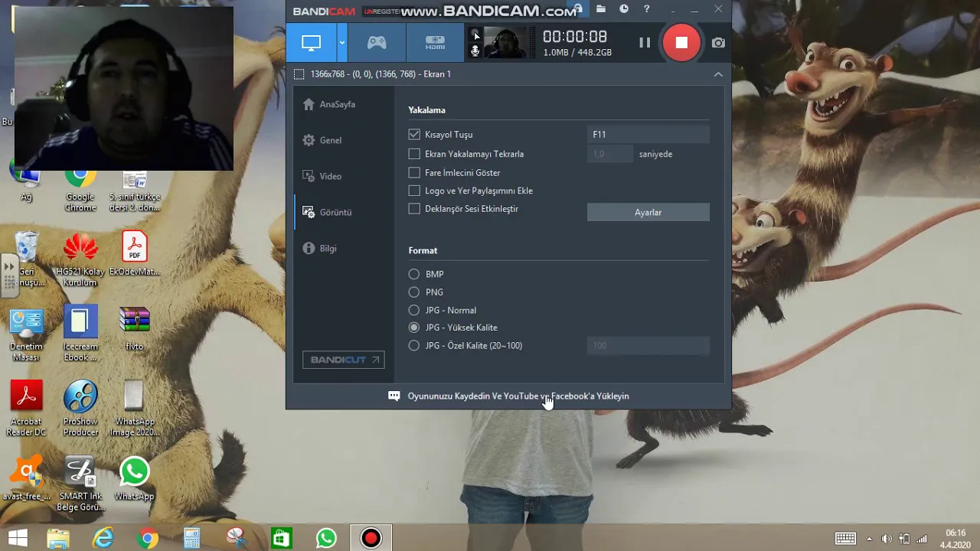Click the webcam preview thumbnail in Bandicam
Screen dimensions: 980x551
click(505, 43)
